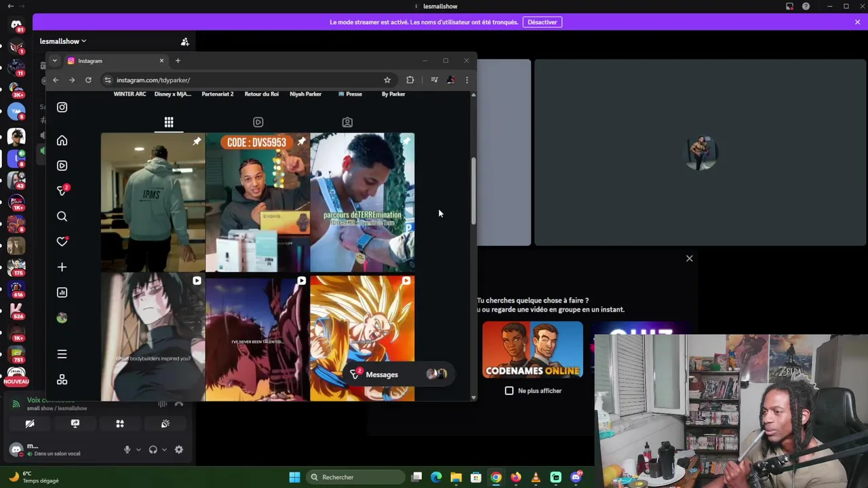Share your screen in Discord
Image resolution: width=868 pixels, height=488 pixels.
click(75, 424)
